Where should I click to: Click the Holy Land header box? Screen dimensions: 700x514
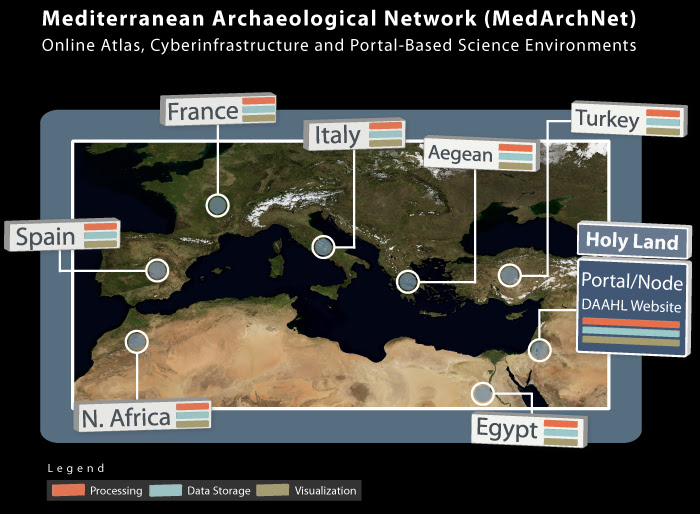click(x=632, y=241)
